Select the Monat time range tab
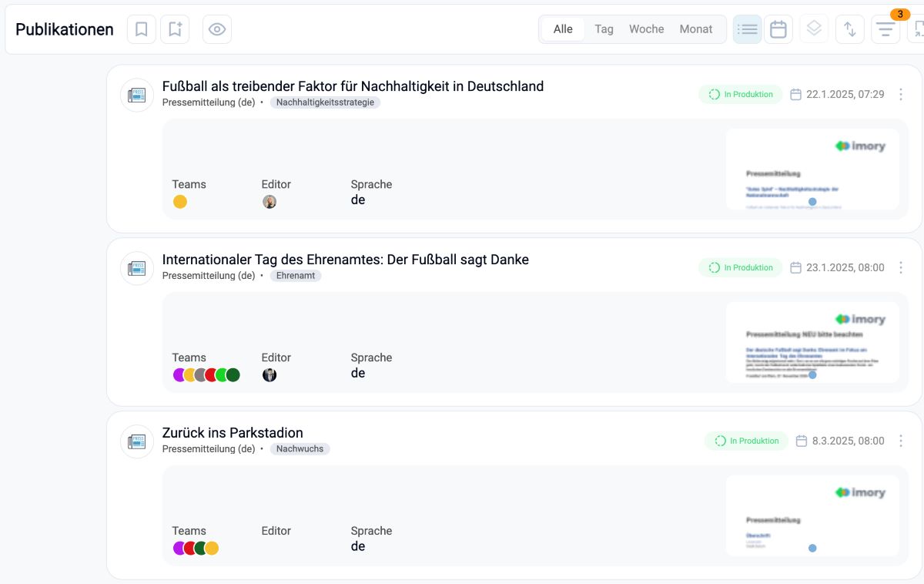Image resolution: width=924 pixels, height=584 pixels. coord(695,29)
